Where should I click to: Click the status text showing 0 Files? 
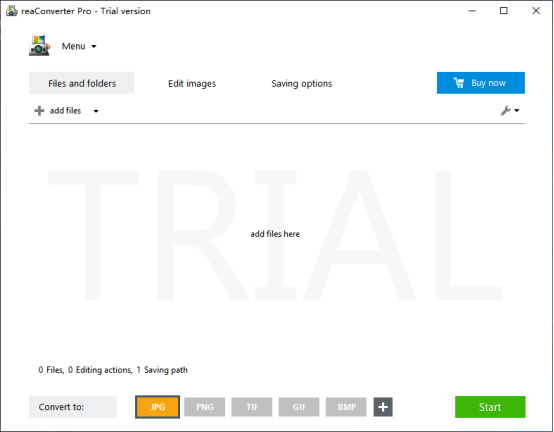51,370
